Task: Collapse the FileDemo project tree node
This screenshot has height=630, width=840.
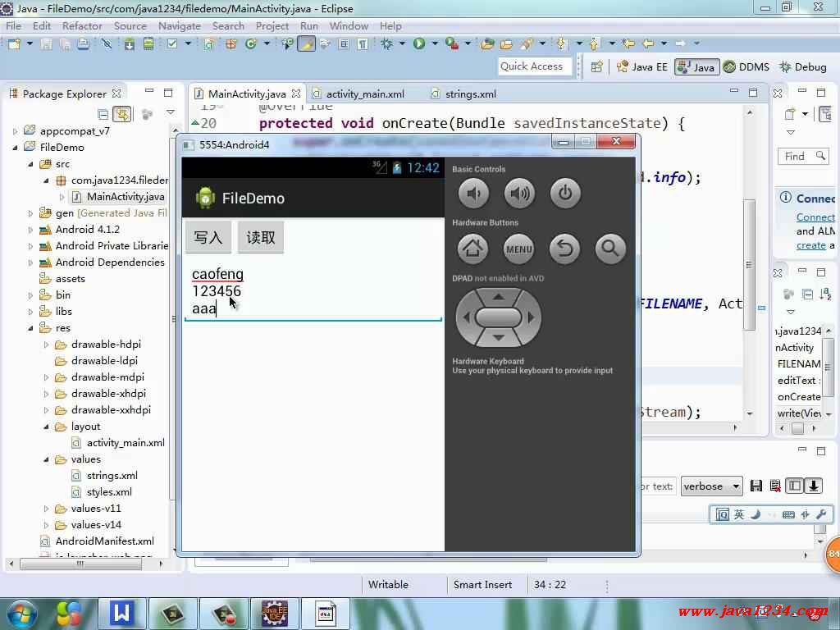Action: [15, 148]
